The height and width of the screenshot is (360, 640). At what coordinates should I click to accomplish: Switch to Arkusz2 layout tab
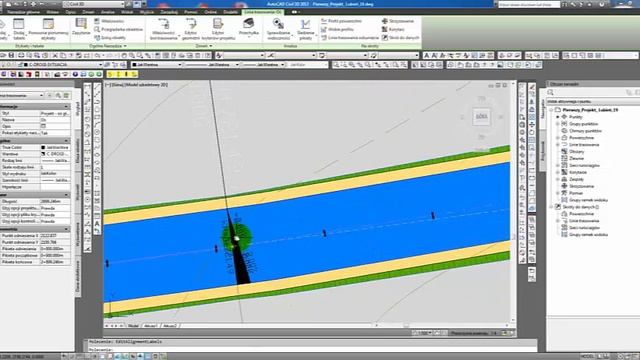click(x=170, y=326)
